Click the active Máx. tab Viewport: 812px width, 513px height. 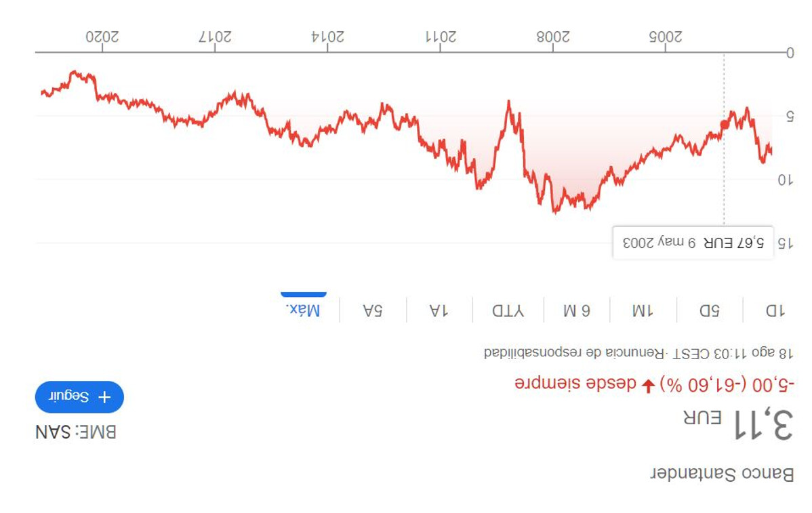coord(304,310)
